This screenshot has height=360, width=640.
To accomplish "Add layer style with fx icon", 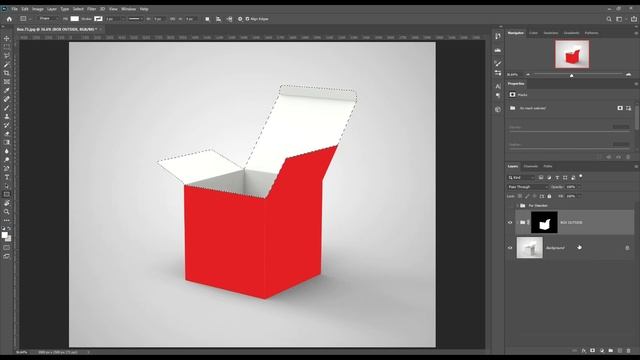I will click(x=584, y=351).
